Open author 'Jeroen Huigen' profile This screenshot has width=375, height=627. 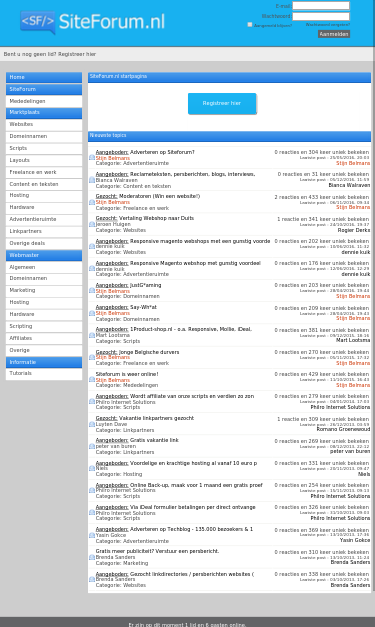click(113, 224)
